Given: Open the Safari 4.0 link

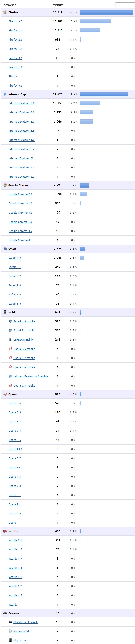Looking at the screenshot, I should (x=15, y=258).
